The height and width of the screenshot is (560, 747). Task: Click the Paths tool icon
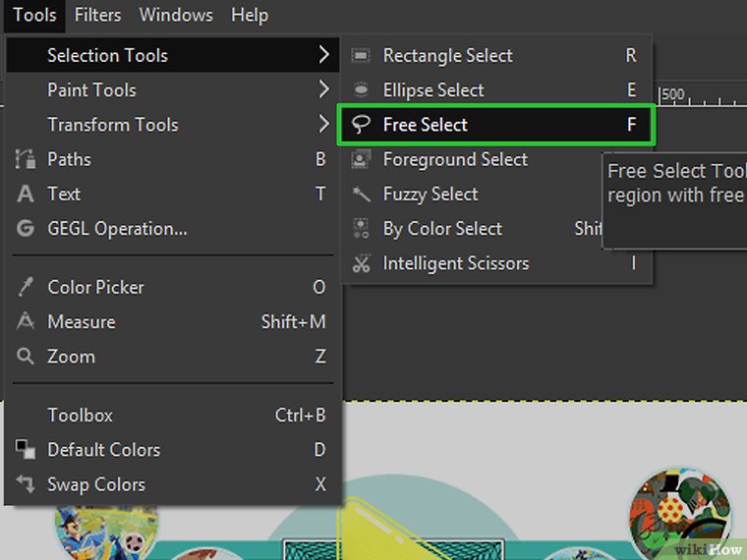click(x=26, y=159)
